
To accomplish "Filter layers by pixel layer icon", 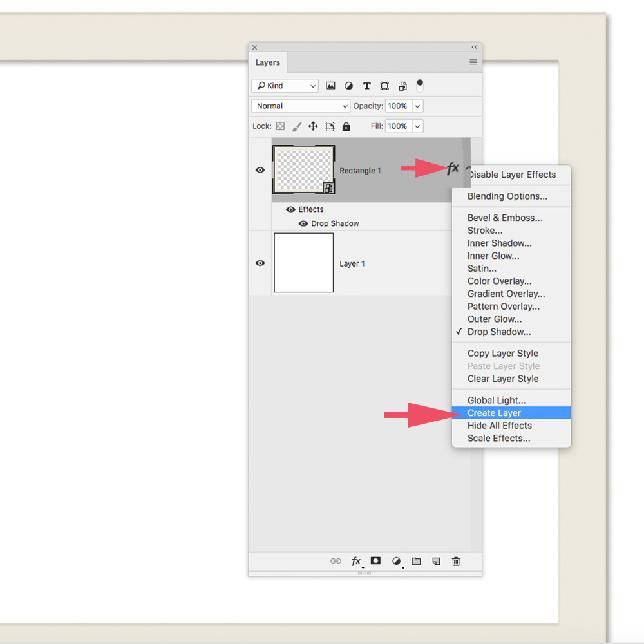I will [x=330, y=86].
